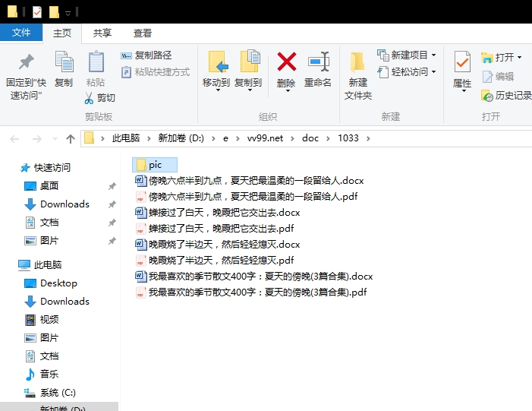Select 蝉接过了白天 pdf file
The height and width of the screenshot is (411, 532).
tap(215, 228)
